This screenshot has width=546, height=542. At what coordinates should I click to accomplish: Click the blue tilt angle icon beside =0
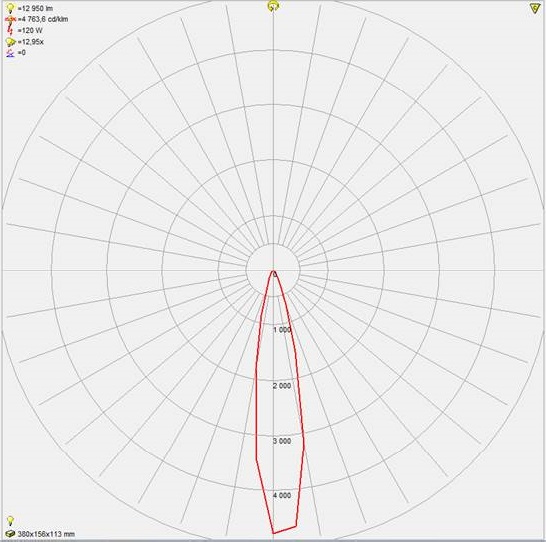11,53
